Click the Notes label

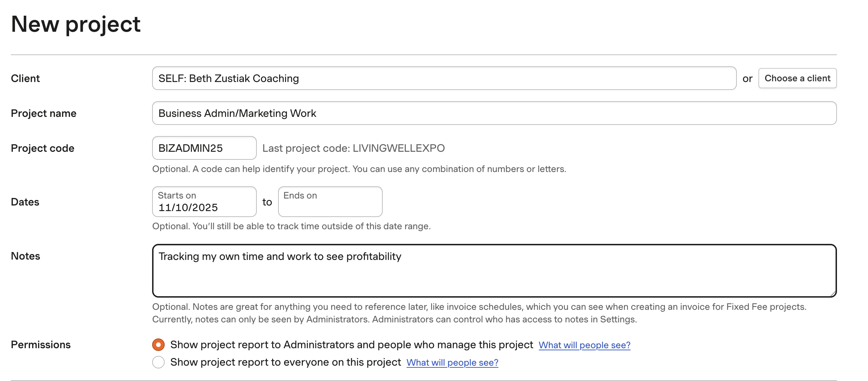(25, 256)
